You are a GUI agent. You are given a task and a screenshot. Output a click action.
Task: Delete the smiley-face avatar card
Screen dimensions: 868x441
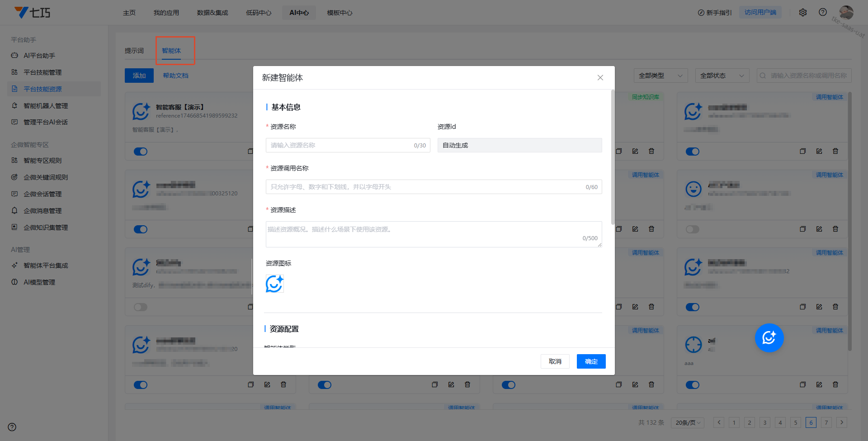(835, 229)
